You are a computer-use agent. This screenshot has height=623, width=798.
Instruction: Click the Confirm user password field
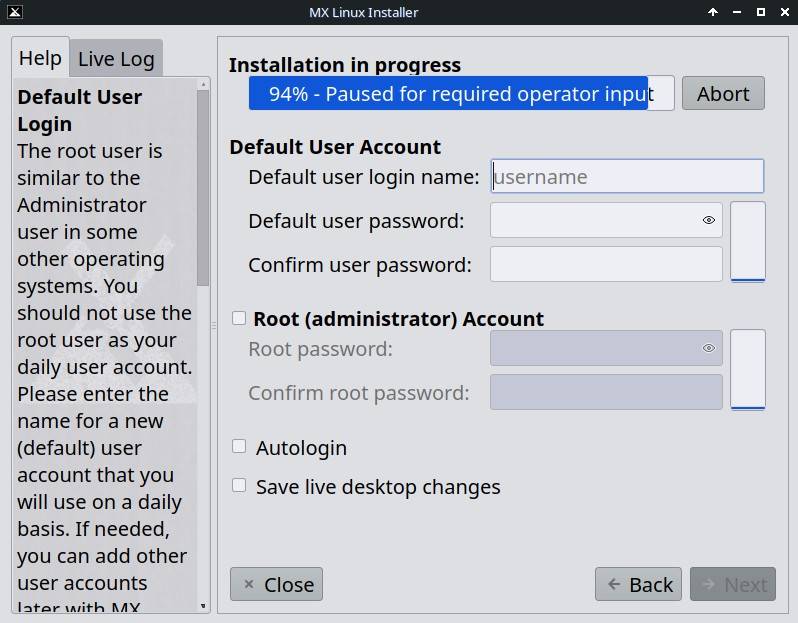click(606, 264)
